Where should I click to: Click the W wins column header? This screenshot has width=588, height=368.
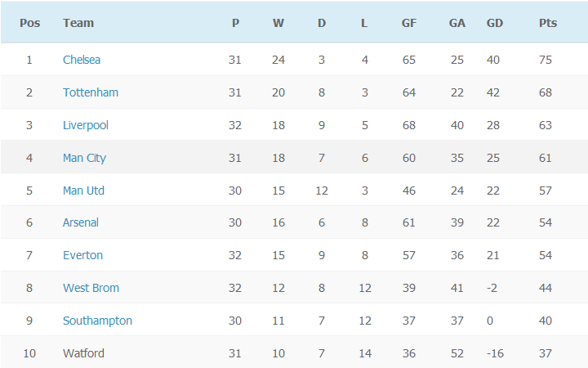[278, 23]
